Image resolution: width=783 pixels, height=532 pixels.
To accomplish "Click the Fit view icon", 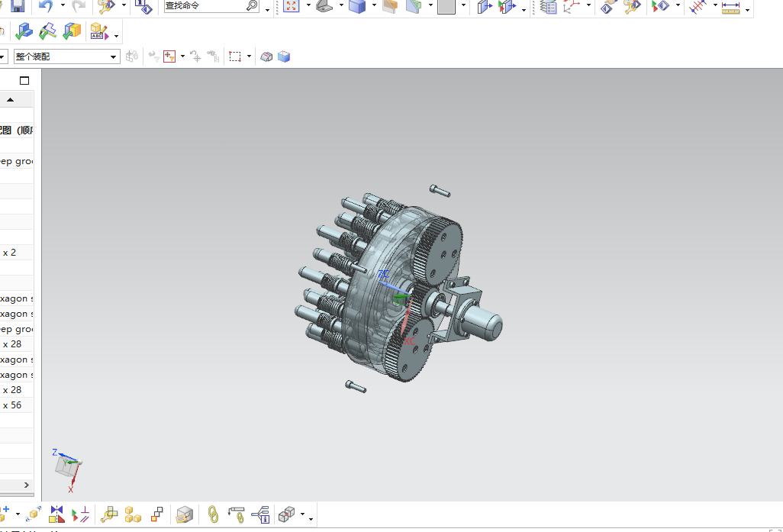I will (x=291, y=7).
